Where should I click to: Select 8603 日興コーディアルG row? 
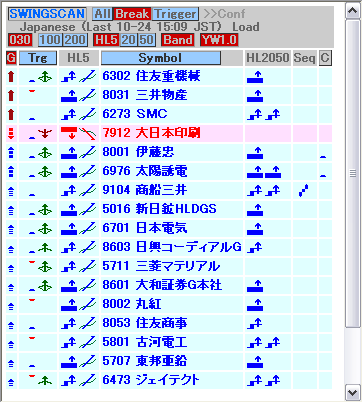pos(169,247)
